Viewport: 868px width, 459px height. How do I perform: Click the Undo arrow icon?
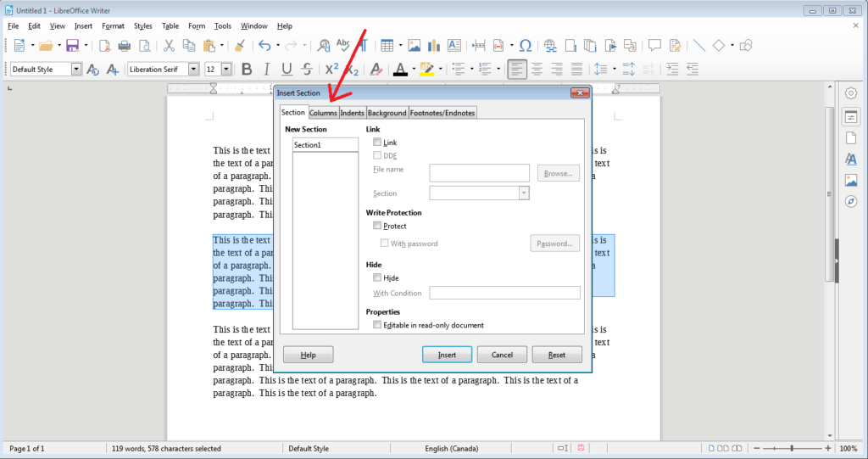point(264,46)
